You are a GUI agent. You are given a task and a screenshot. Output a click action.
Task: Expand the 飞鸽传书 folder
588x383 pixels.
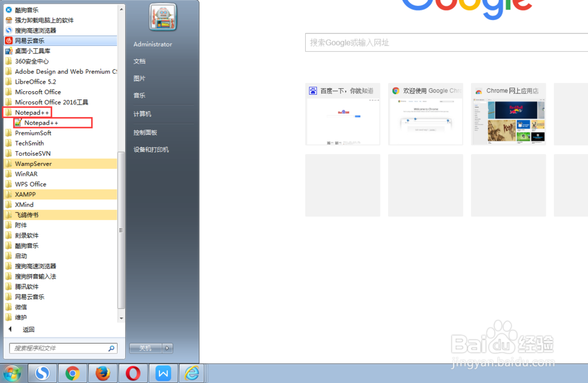[60, 215]
